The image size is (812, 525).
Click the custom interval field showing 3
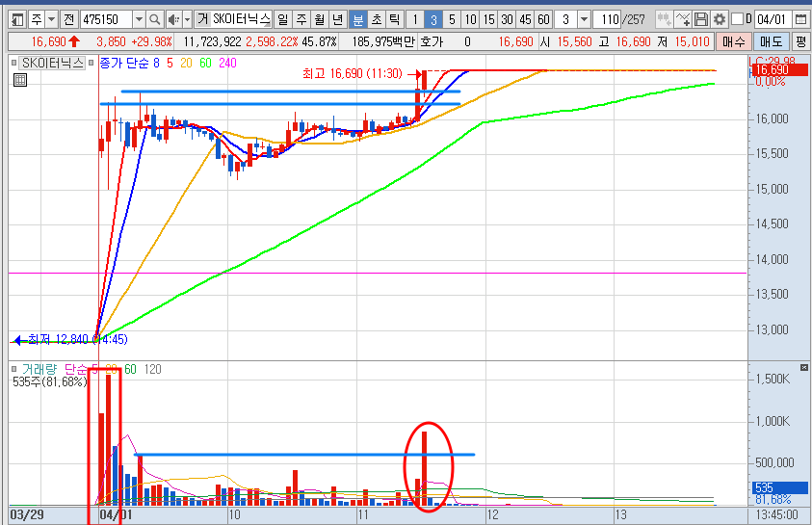pos(566,20)
